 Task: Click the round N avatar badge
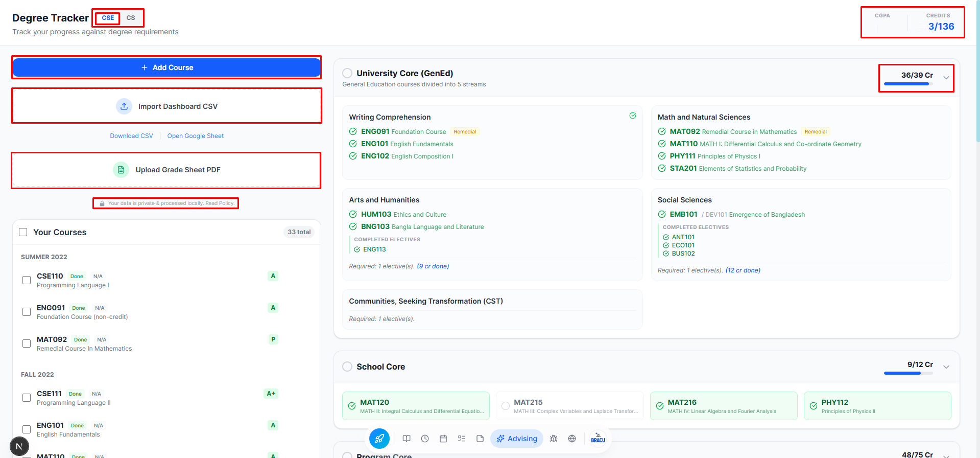click(19, 446)
